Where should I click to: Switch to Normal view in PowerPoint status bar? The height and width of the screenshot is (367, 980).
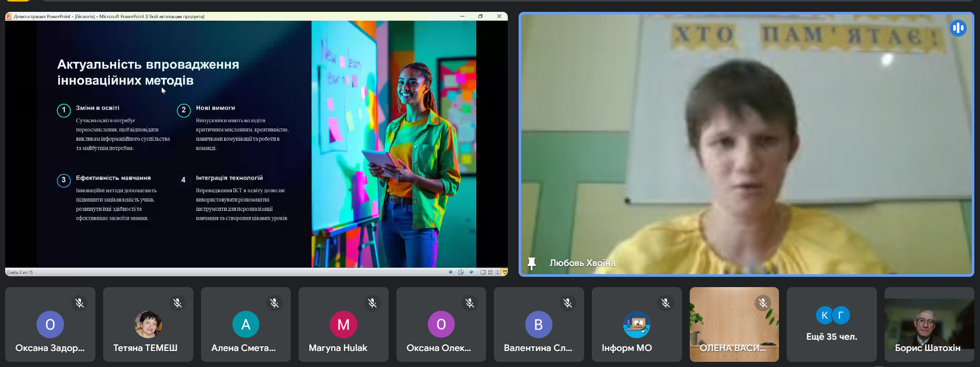483,272
